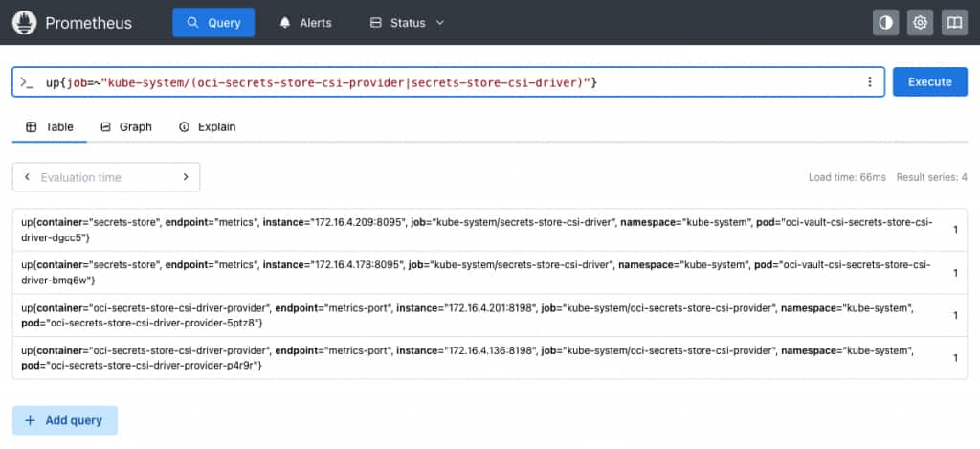Click the value 1 in the 172.16.4.201:8198 row
Image resolution: width=980 pixels, height=449 pixels.
point(956,315)
